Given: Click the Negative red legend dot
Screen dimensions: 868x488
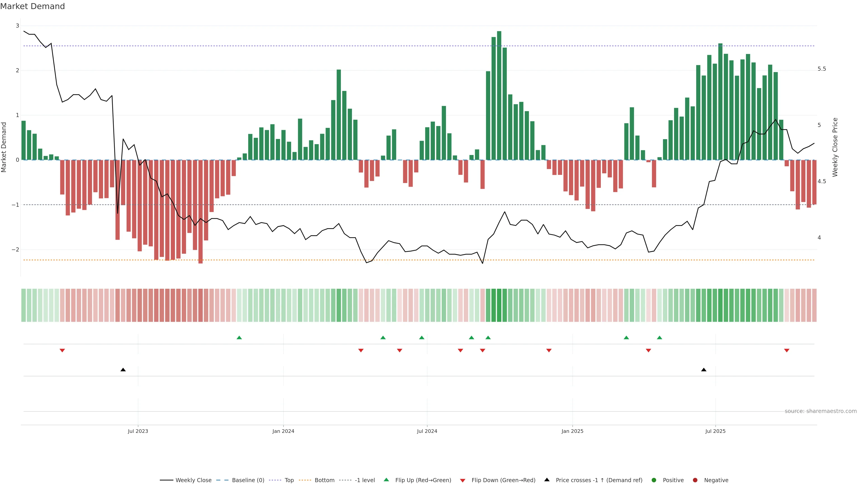Looking at the screenshot, I should (695, 480).
